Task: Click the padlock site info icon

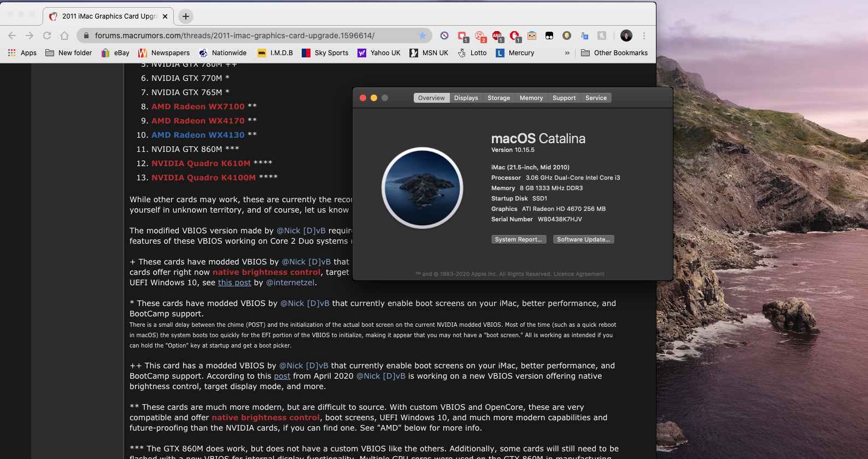Action: click(x=86, y=36)
